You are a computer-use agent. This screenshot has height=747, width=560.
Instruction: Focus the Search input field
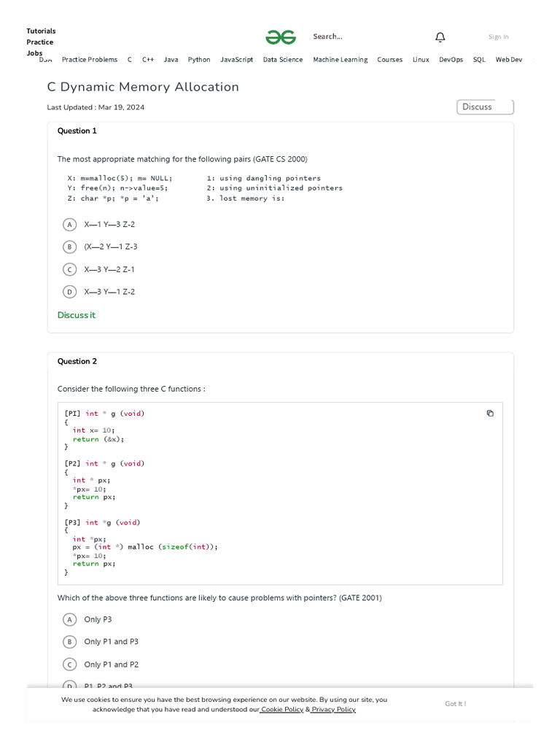(362, 36)
